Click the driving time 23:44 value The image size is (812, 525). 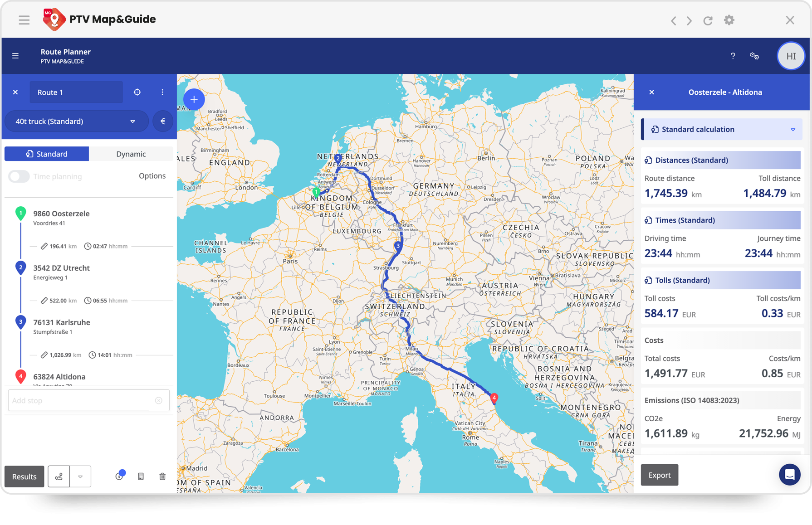tap(658, 253)
